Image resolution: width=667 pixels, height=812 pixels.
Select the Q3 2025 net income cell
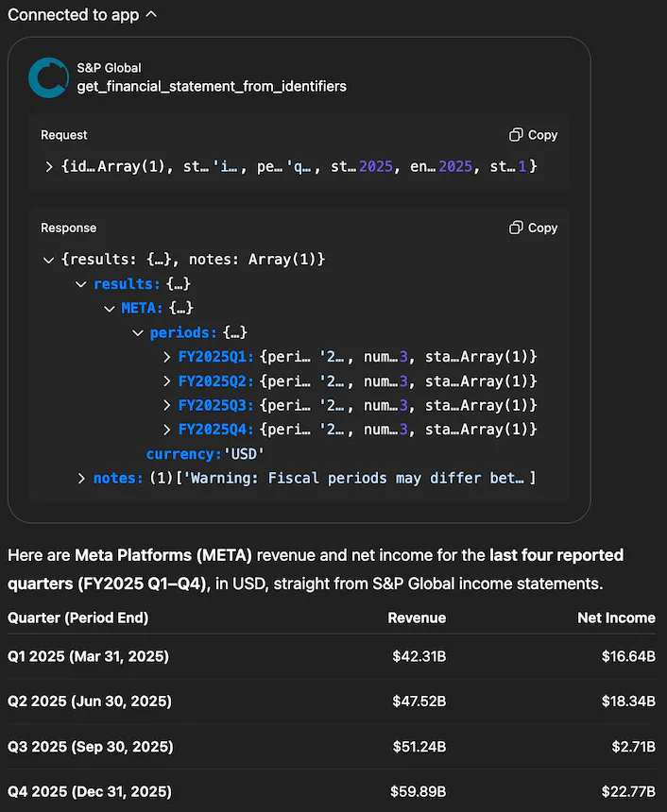(633, 747)
